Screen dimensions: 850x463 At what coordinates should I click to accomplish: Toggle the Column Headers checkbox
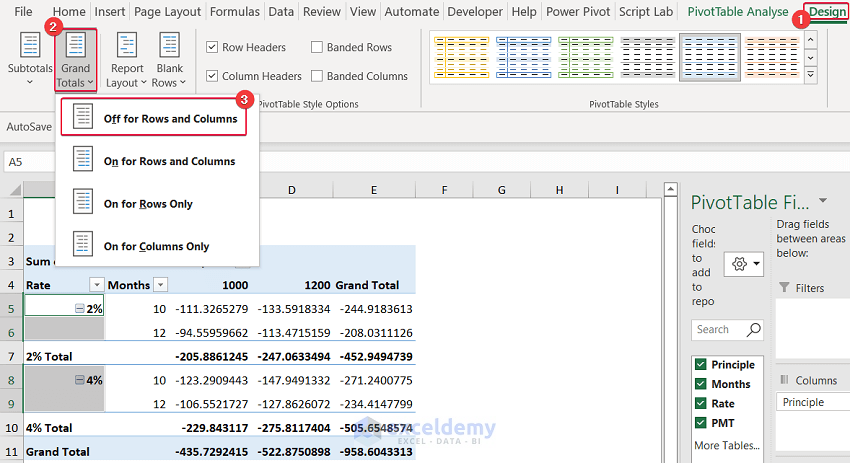point(212,76)
